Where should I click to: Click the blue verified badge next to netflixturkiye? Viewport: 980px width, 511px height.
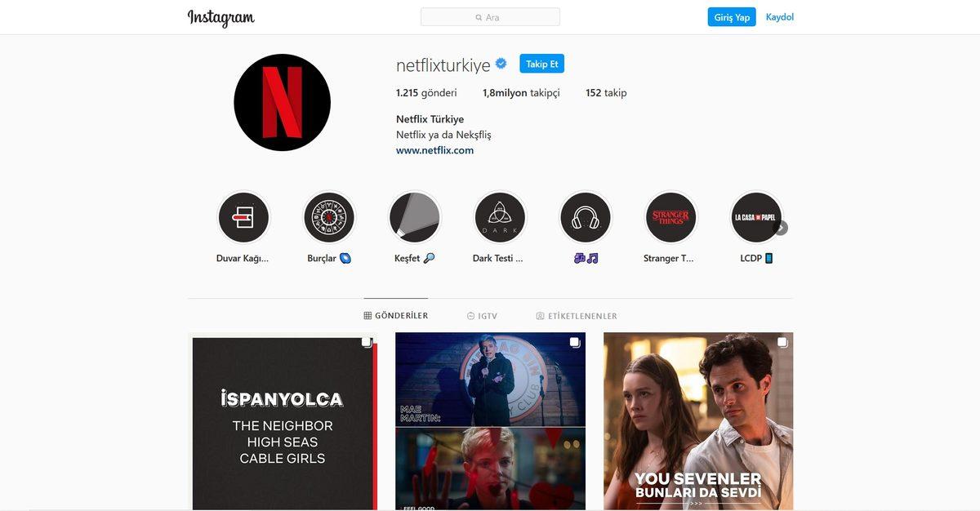coord(500,63)
